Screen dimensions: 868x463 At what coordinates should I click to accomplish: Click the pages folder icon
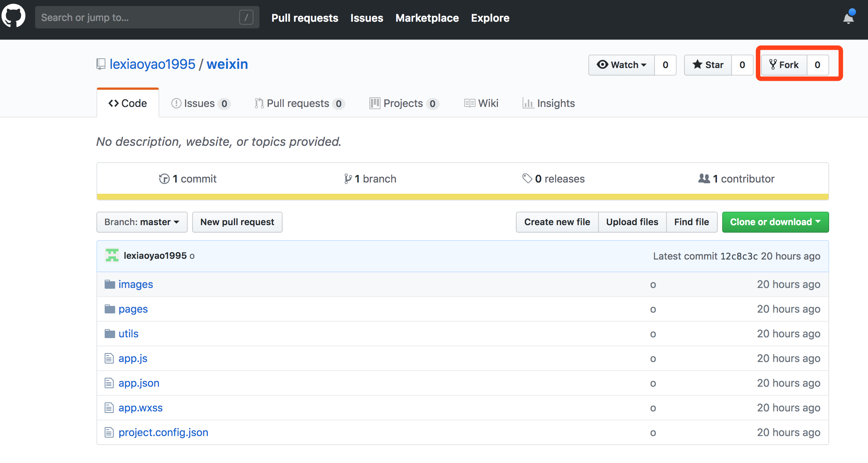click(x=110, y=309)
